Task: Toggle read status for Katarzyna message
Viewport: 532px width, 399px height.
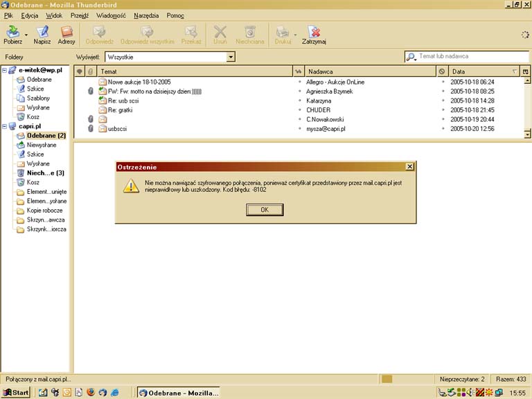Action: pos(299,100)
